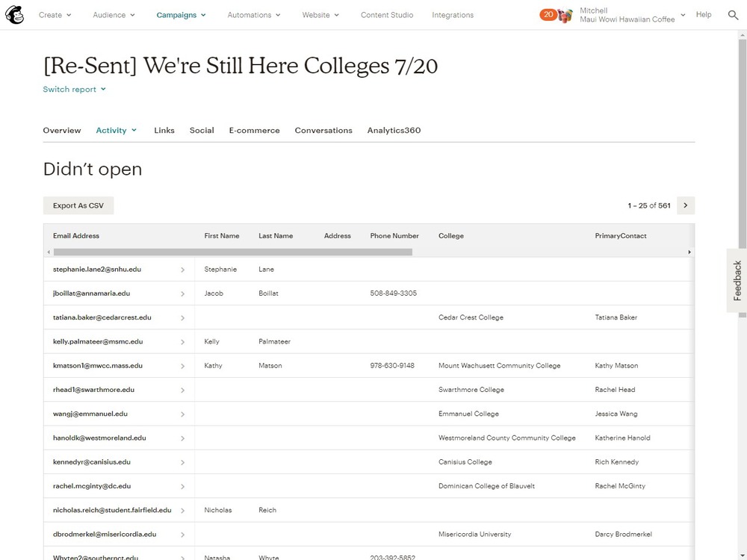Switch to the Social tab
The width and height of the screenshot is (747, 560).
pos(202,130)
